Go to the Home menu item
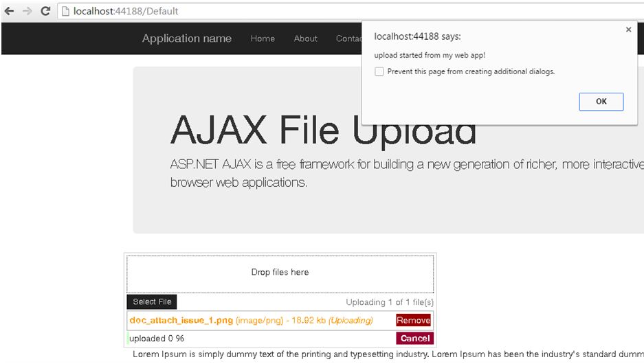 pos(263,38)
